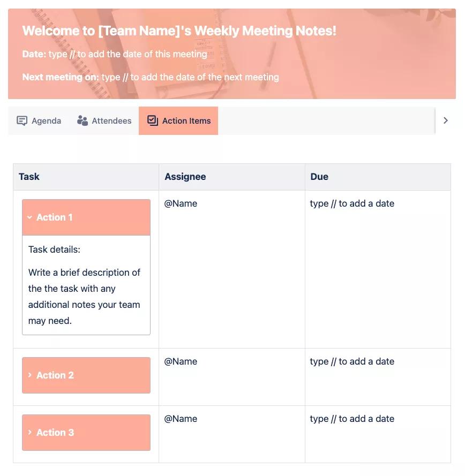Select the Action Items tab
This screenshot has width=465, height=476.
point(178,120)
